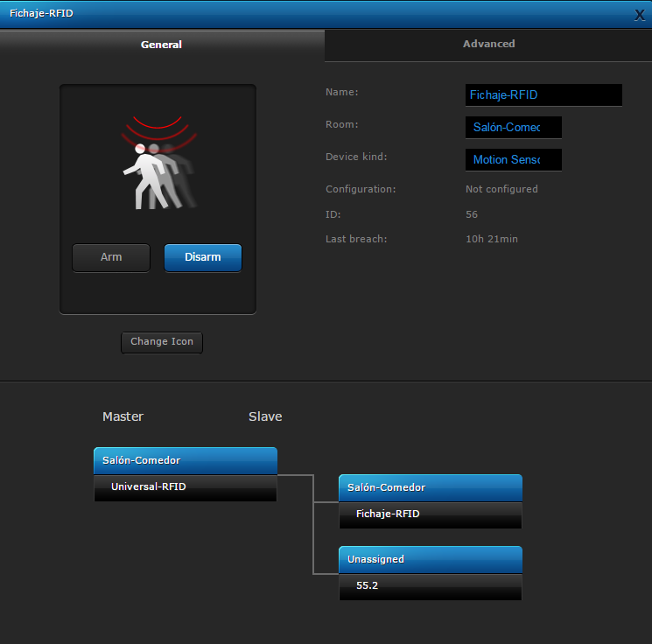This screenshot has height=644, width=652.
Task: Select the General tab
Action: click(161, 45)
